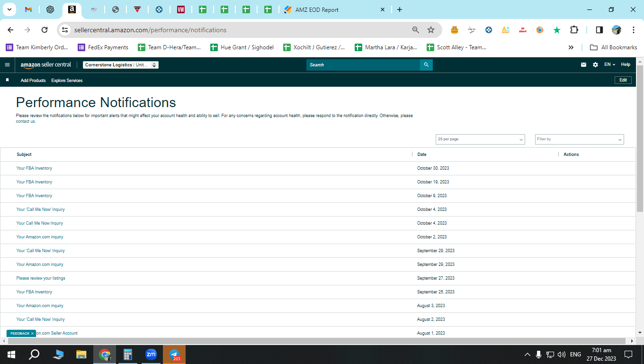
Task: Click the bookmark flag icon beside Add Products
Action: (7, 80)
